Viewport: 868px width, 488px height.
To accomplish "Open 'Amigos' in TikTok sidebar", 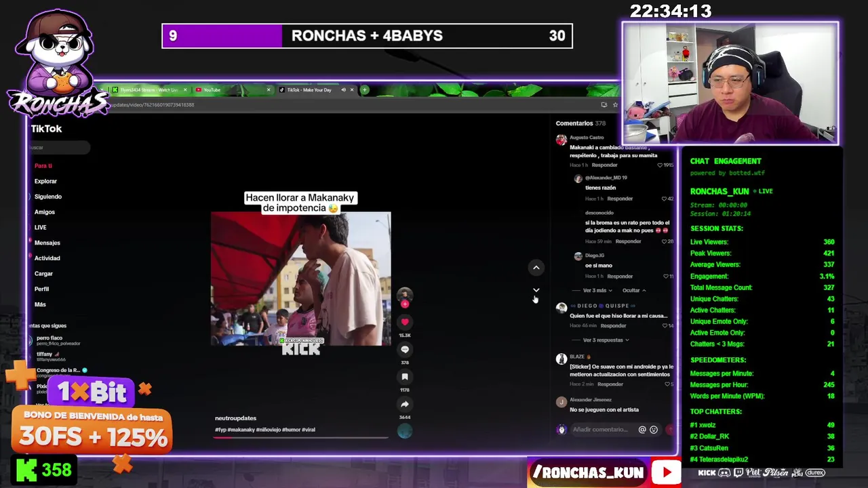I will [44, 212].
